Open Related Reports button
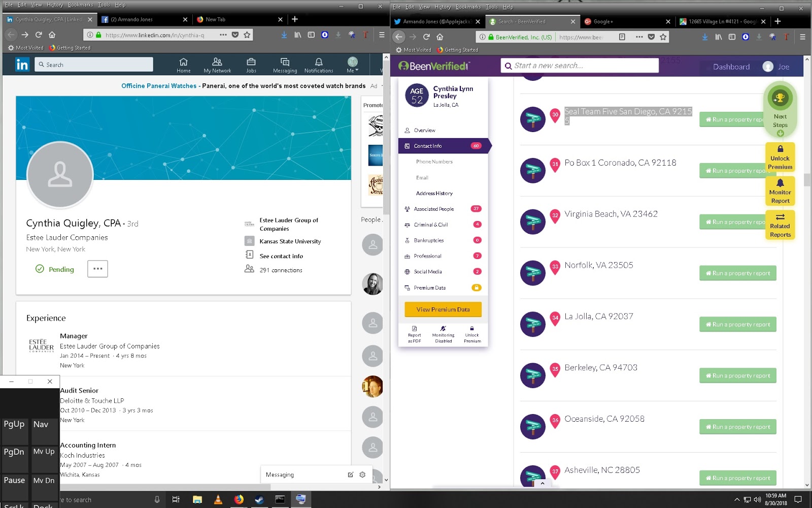 coord(780,226)
